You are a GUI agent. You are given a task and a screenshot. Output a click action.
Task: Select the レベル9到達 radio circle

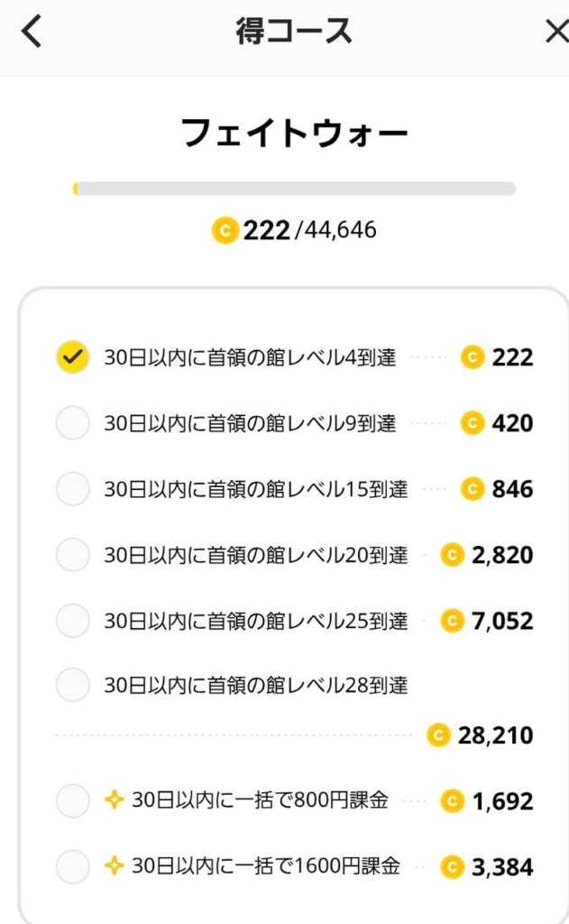[72, 423]
